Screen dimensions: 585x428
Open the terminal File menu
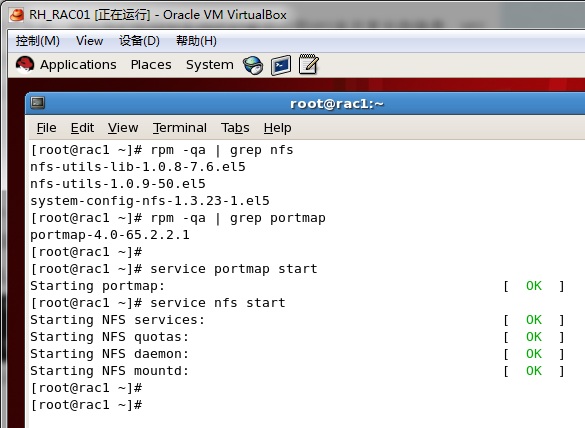[x=47, y=128]
